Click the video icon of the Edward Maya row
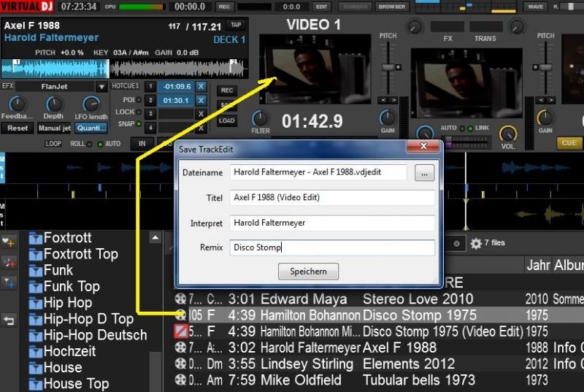Screen dimensions: 584x392 (x=180, y=299)
